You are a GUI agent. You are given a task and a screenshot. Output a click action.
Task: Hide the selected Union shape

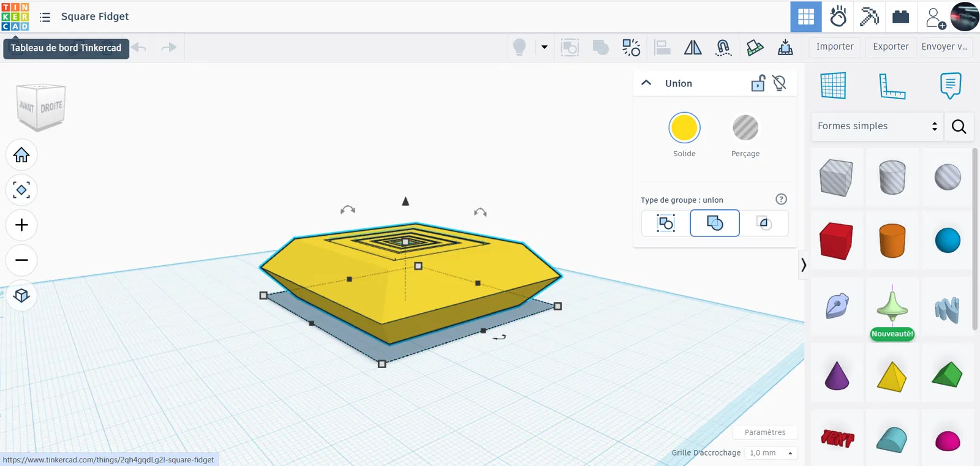click(x=780, y=83)
